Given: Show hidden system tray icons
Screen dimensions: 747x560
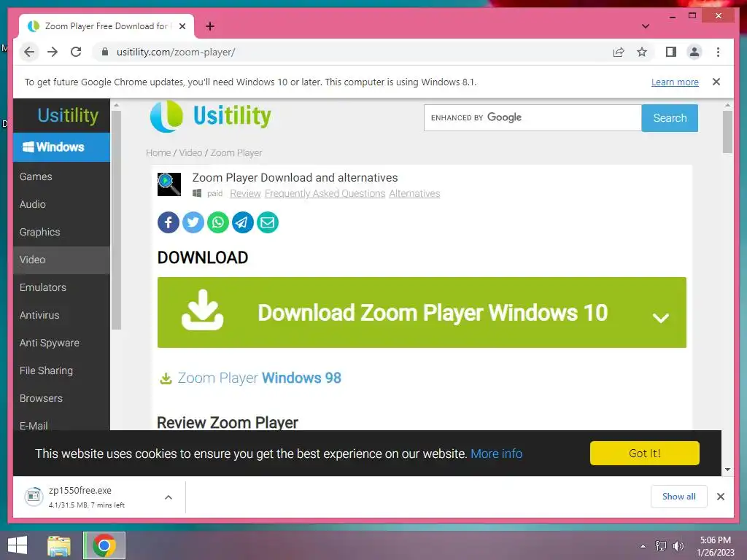Looking at the screenshot, I should click(643, 546).
